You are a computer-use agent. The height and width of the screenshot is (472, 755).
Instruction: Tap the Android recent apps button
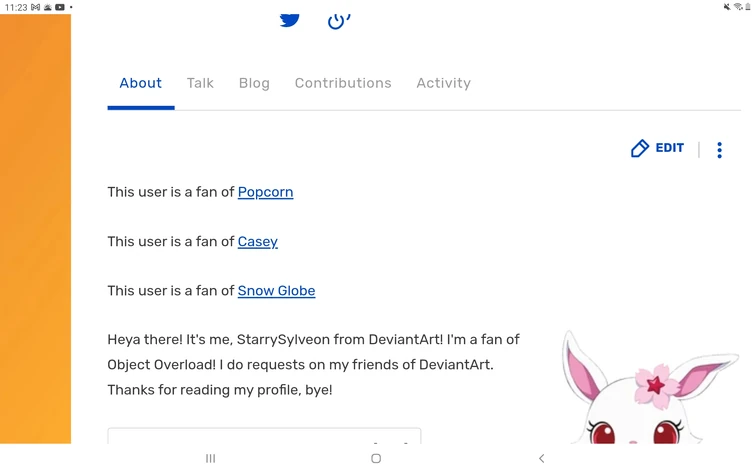pyautogui.click(x=210, y=459)
